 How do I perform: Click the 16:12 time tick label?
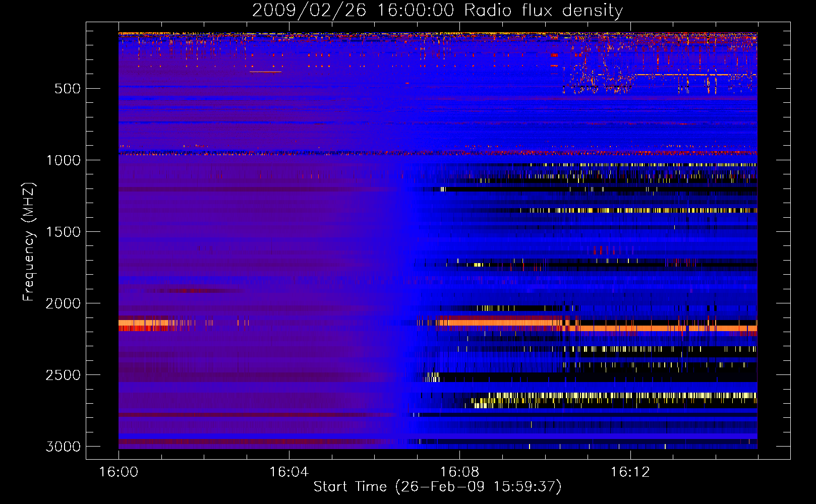point(630,472)
